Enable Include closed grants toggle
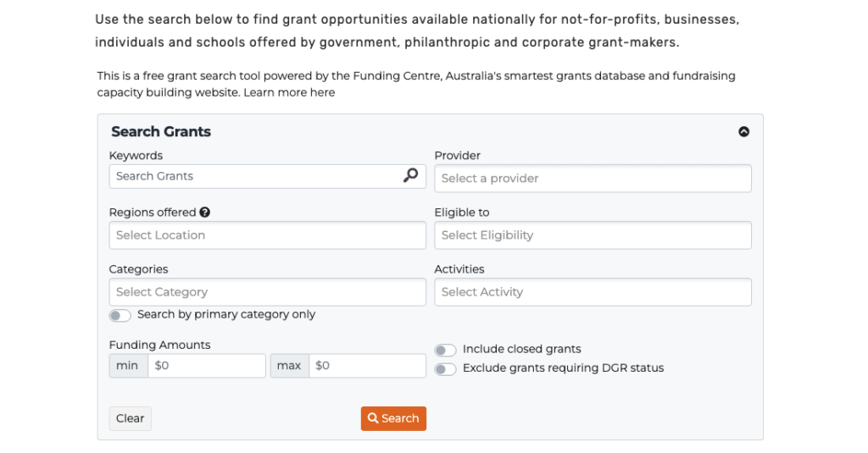The height and width of the screenshot is (453, 868). tap(446, 350)
